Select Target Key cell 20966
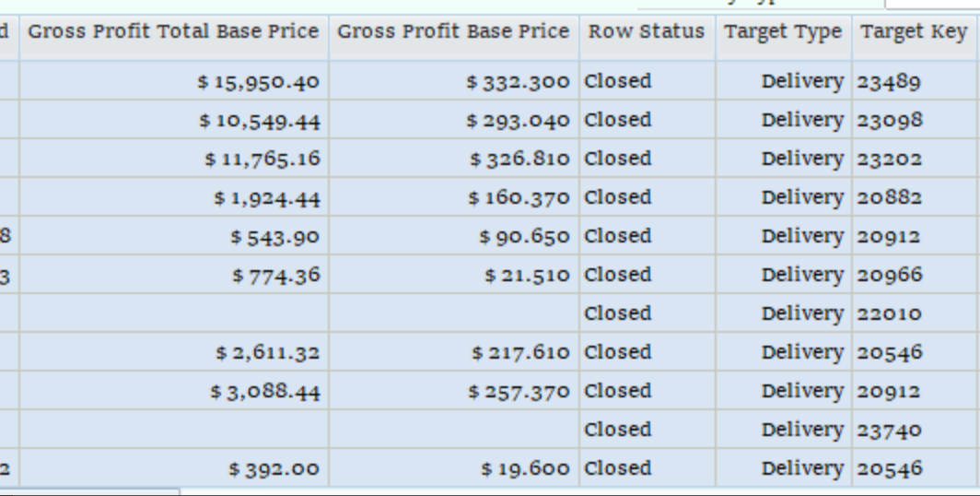980x496 pixels. (915, 275)
